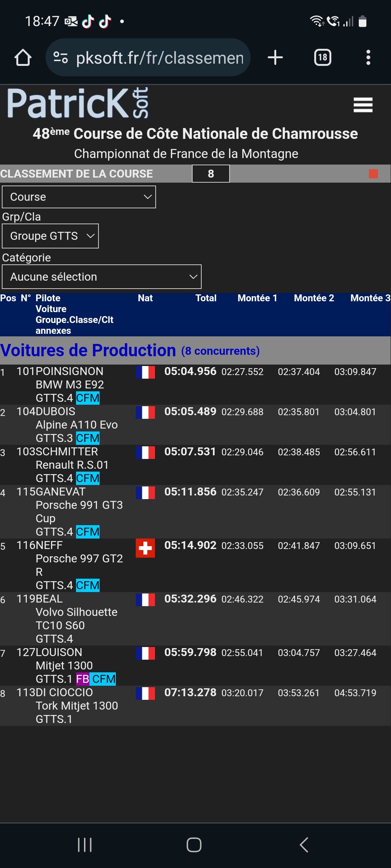The image size is (391, 868).
Task: Open site settings icon in address bar
Action: coord(60,58)
